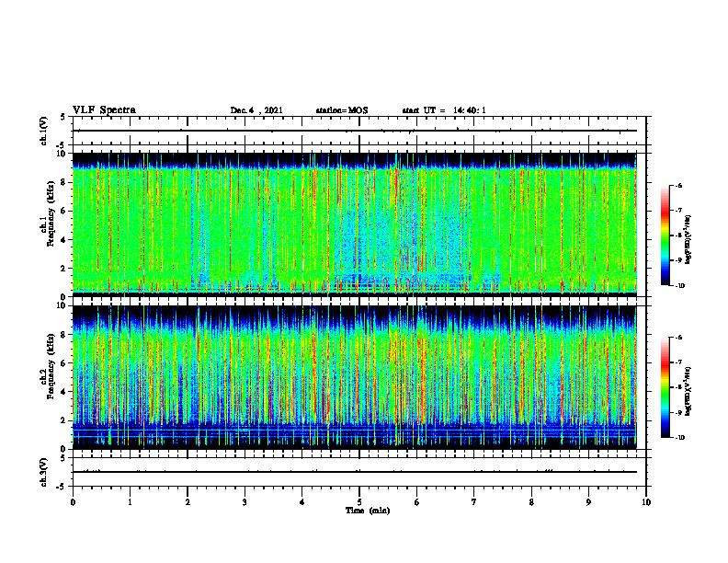Click the "-5" tick on ch.3(V) axis
This screenshot has width=728, height=563.
coord(62,487)
